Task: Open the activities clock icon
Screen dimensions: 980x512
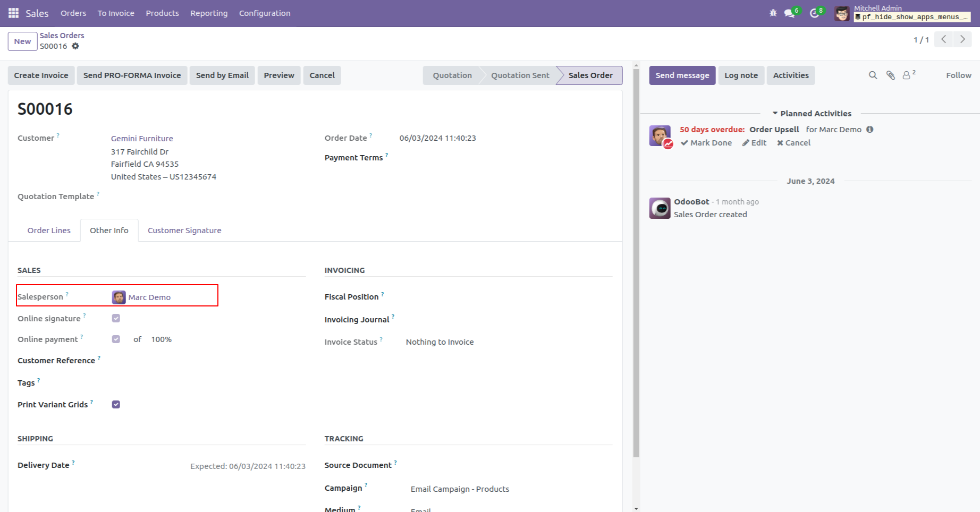Action: pos(814,13)
